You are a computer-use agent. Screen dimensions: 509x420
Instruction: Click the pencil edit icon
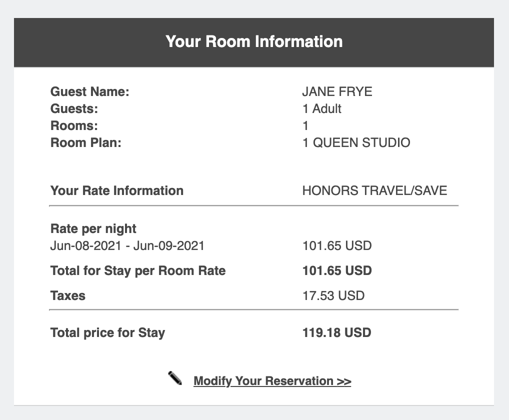point(175,378)
